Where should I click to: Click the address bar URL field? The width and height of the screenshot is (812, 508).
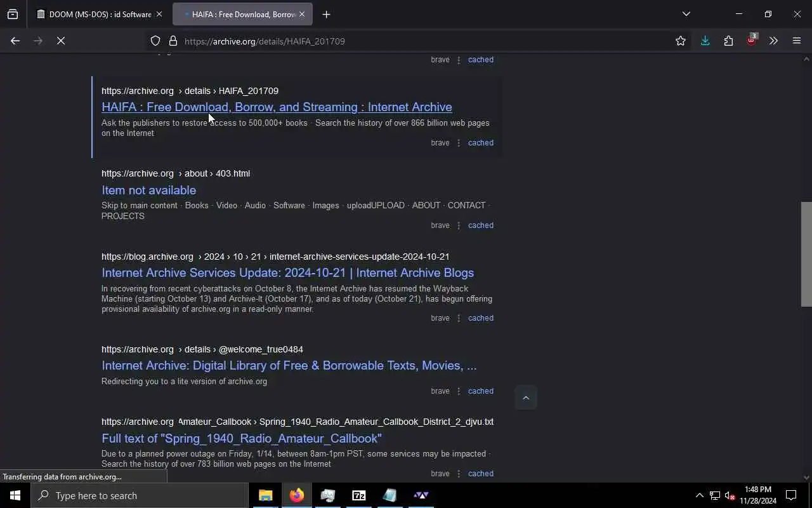(419, 41)
